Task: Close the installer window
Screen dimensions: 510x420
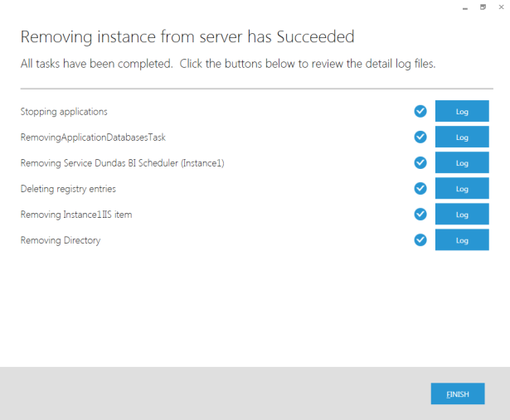Action: (501, 7)
